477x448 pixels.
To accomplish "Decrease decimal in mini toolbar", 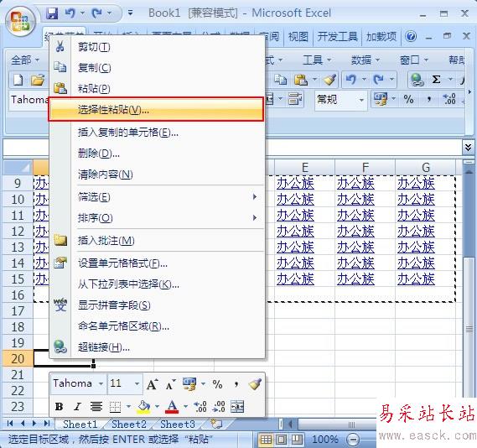I will click(219, 407).
